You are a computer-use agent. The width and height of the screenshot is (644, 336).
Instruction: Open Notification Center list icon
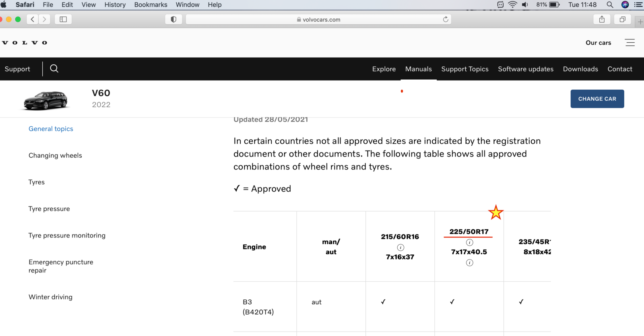[x=638, y=5]
